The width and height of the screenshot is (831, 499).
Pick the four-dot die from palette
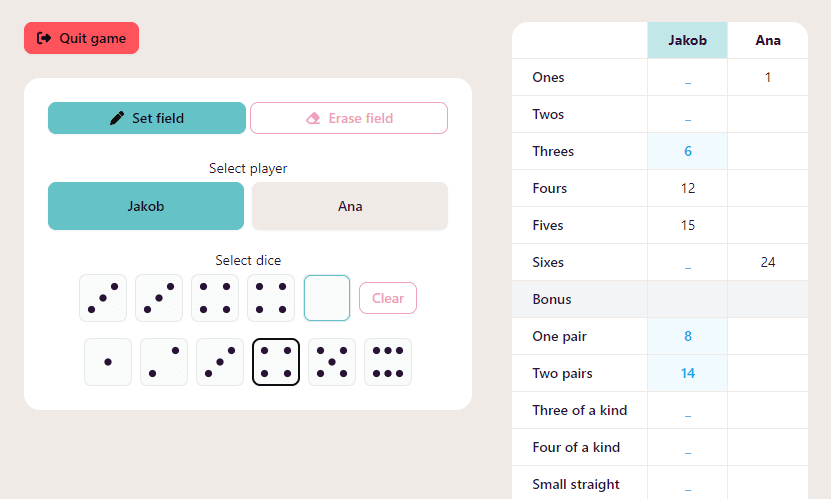click(276, 362)
